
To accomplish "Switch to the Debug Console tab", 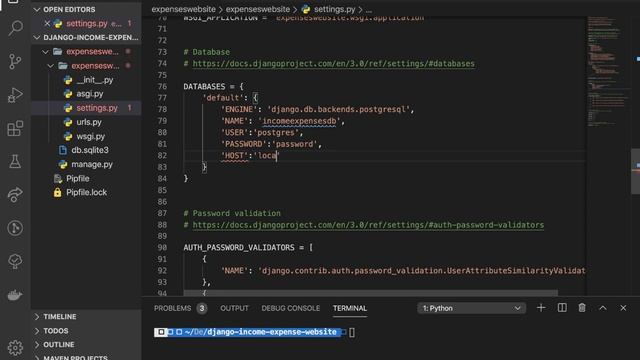I will [291, 308].
